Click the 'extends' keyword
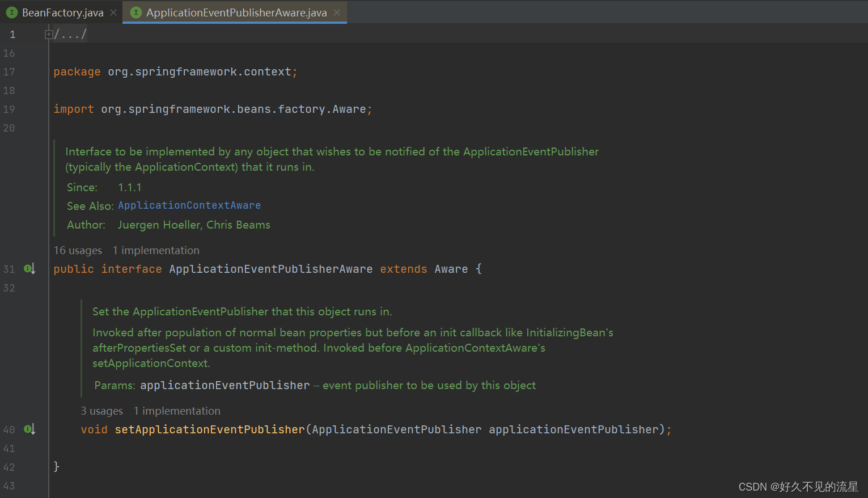This screenshot has height=498, width=868. pos(404,269)
